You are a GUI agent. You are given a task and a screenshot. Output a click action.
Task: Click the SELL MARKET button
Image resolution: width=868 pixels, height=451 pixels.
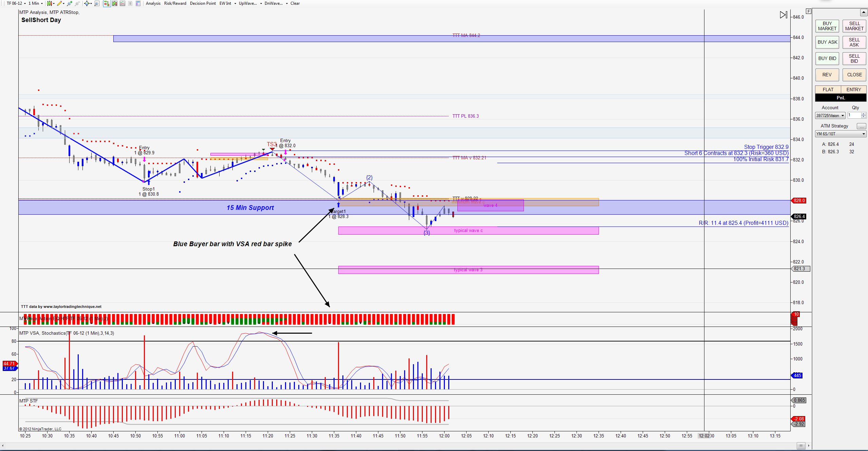854,26
